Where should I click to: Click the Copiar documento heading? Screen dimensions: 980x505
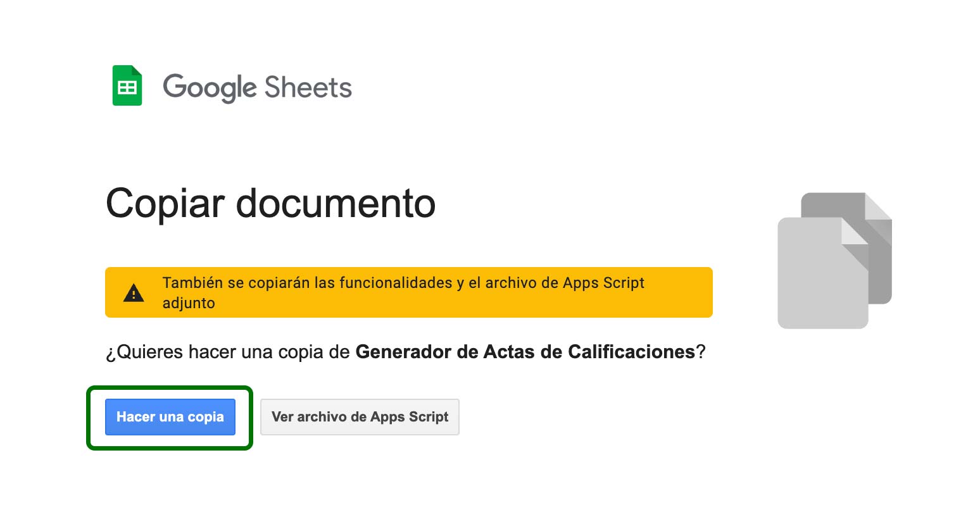tap(270, 203)
